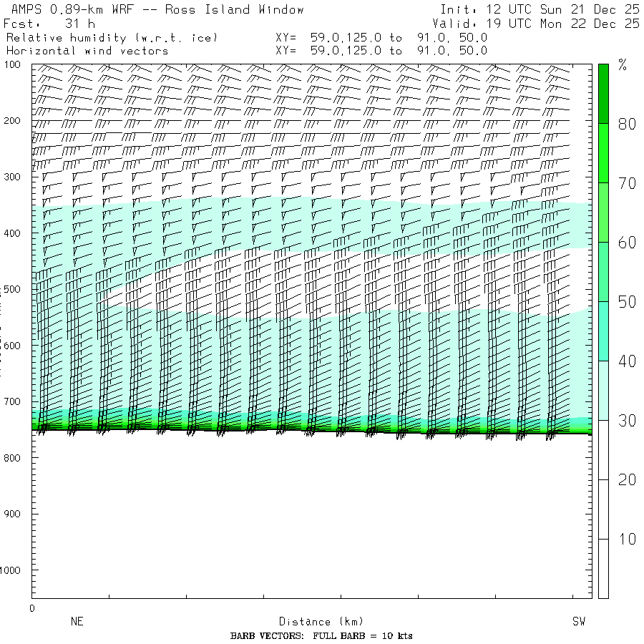Viewport: 644px width, 644px height.
Task: Click the colorbar value '60'
Action: coord(627,243)
